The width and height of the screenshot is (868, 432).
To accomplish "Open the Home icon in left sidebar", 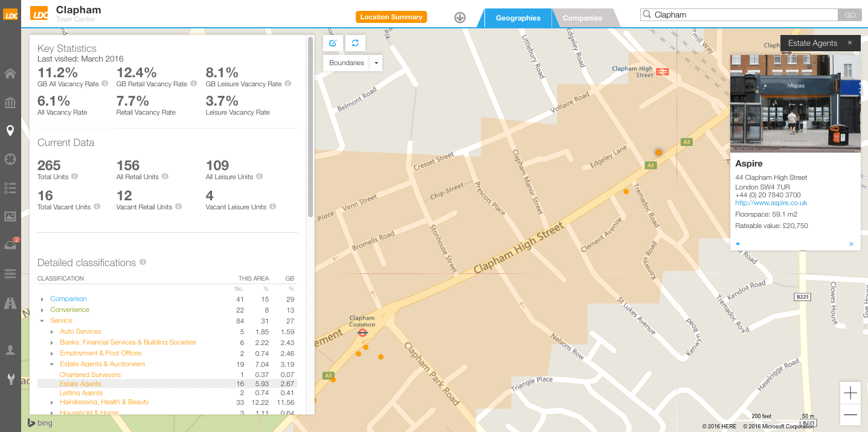I will pyautogui.click(x=10, y=74).
